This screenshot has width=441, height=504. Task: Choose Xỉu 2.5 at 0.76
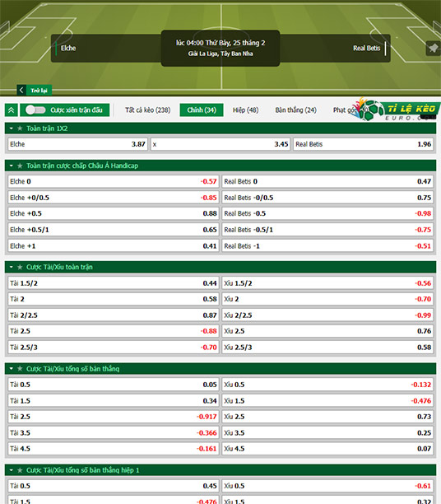tap(327, 331)
